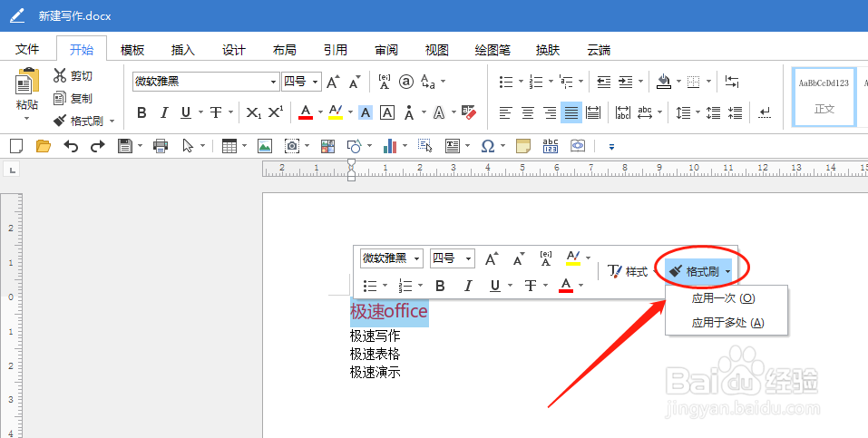The height and width of the screenshot is (438, 868).
Task: Open the ribbon font size dropdown
Action: 315,82
